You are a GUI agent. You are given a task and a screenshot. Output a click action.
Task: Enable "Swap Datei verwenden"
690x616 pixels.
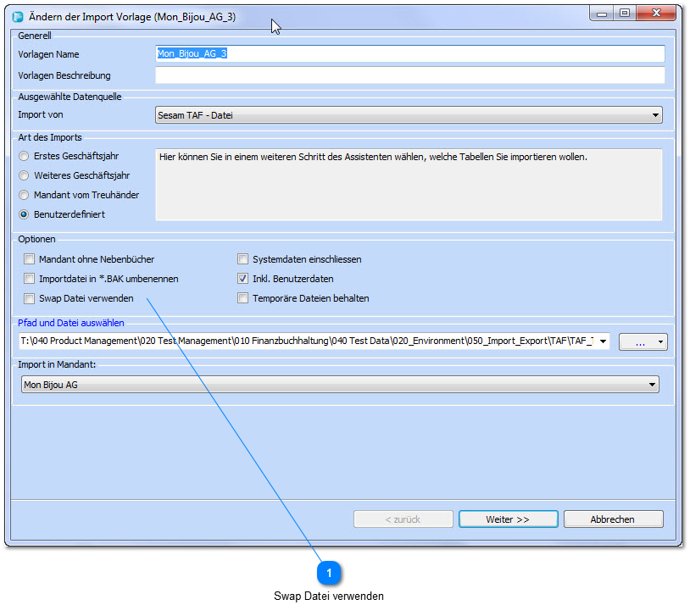tap(29, 298)
